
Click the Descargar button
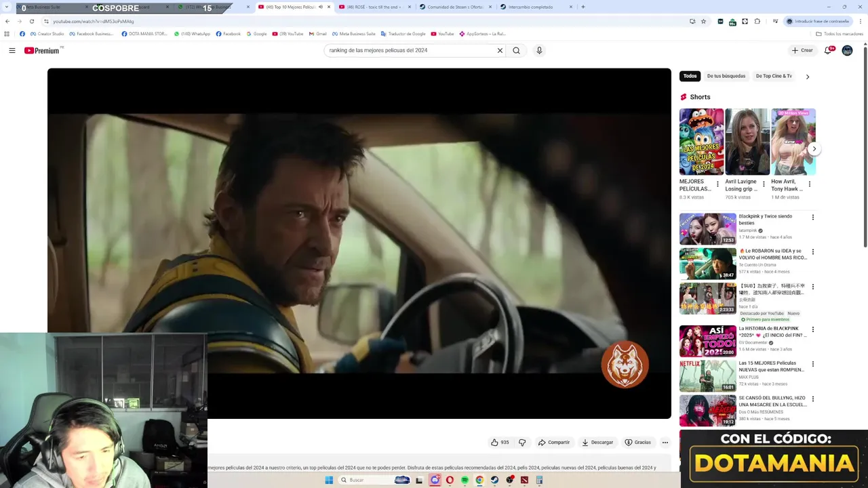pos(597,443)
